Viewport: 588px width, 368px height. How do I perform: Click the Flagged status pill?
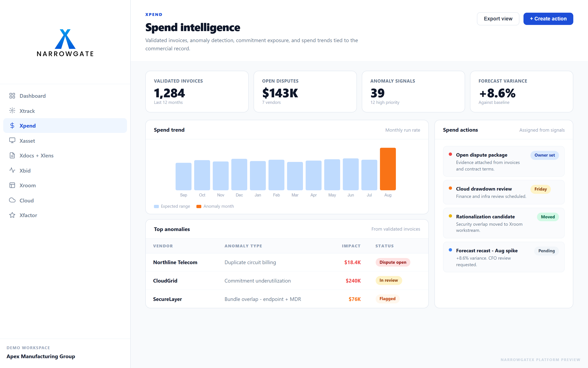pos(387,299)
